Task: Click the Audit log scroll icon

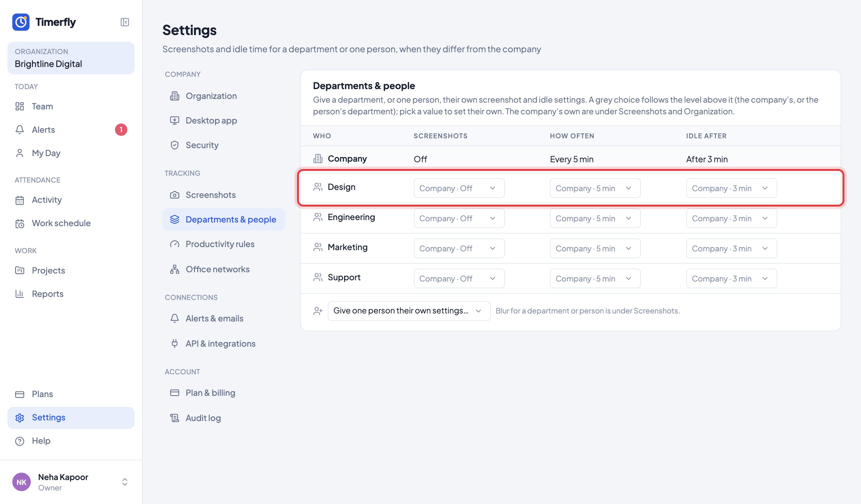Action: point(175,418)
